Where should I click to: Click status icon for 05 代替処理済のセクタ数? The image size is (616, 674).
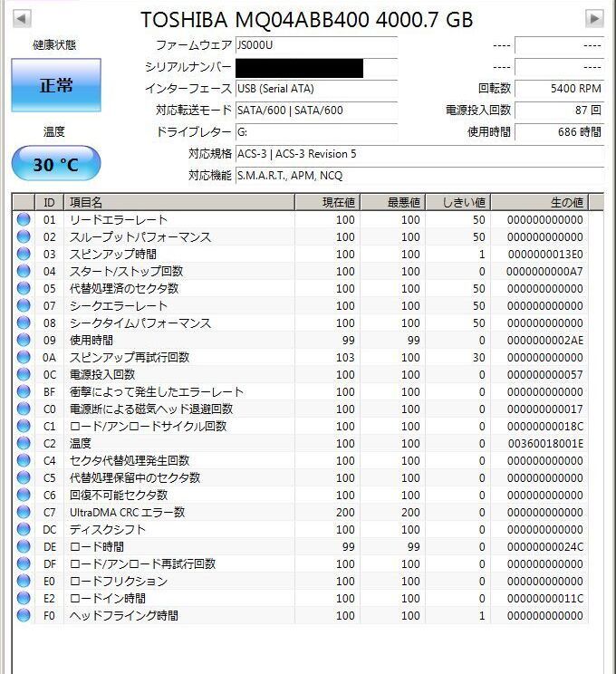point(24,288)
